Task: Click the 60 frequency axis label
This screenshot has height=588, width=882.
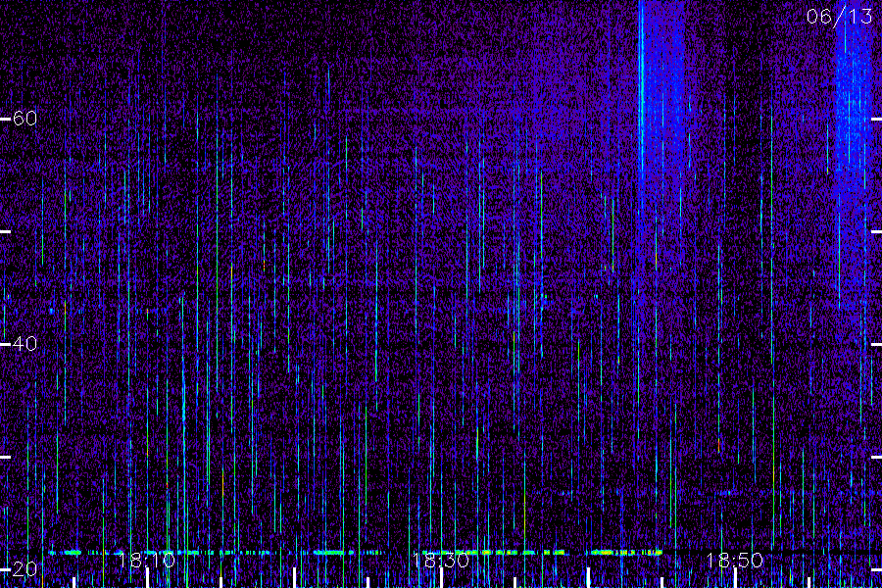Action: click(x=24, y=119)
